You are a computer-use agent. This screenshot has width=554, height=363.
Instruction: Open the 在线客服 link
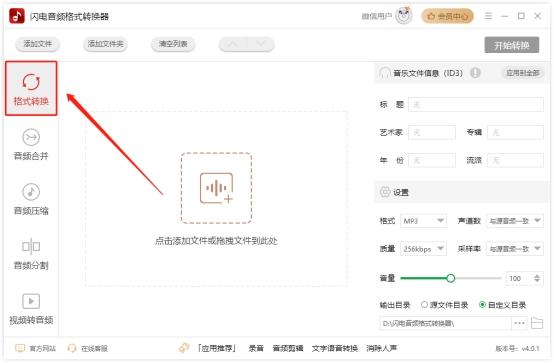[x=94, y=349]
